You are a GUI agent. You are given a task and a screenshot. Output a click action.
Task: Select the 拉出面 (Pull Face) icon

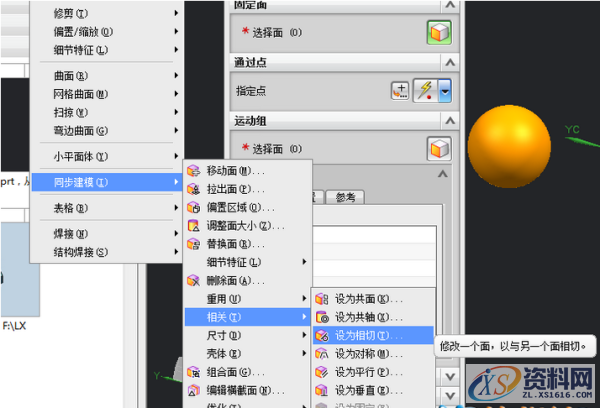coord(194,188)
